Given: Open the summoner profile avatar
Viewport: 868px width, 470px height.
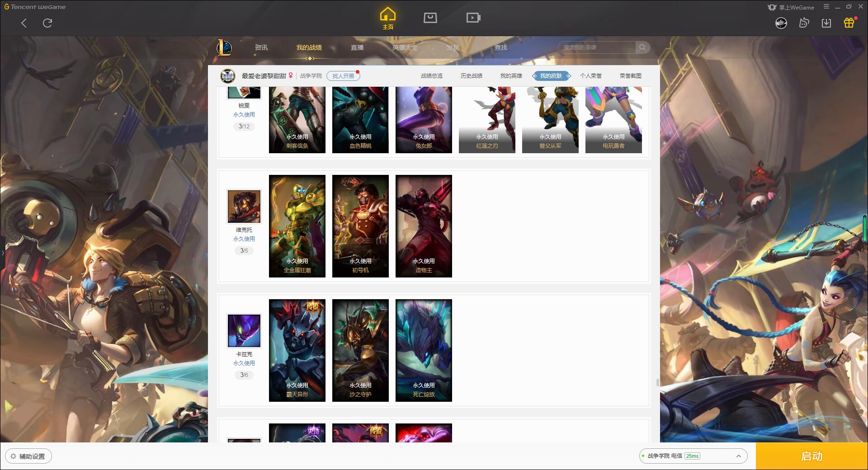Looking at the screenshot, I should (x=228, y=76).
